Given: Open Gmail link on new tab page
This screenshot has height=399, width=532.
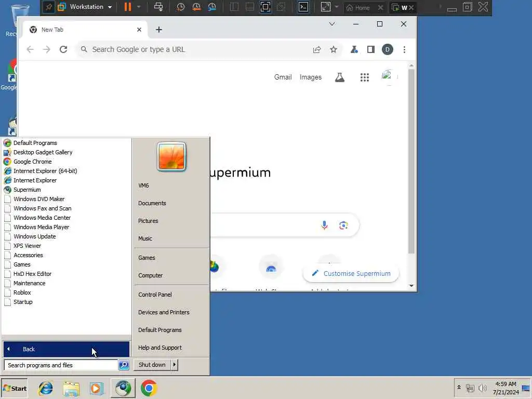Looking at the screenshot, I should pyautogui.click(x=283, y=77).
